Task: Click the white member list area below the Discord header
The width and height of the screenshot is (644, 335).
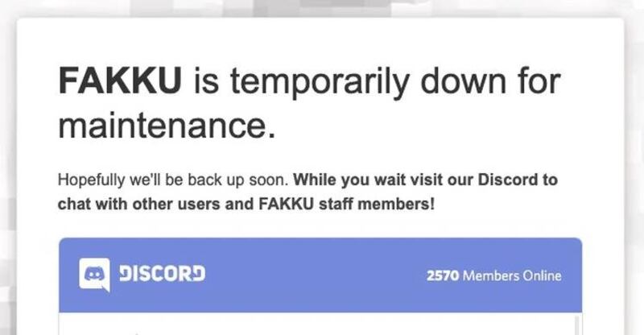Action: [316, 324]
